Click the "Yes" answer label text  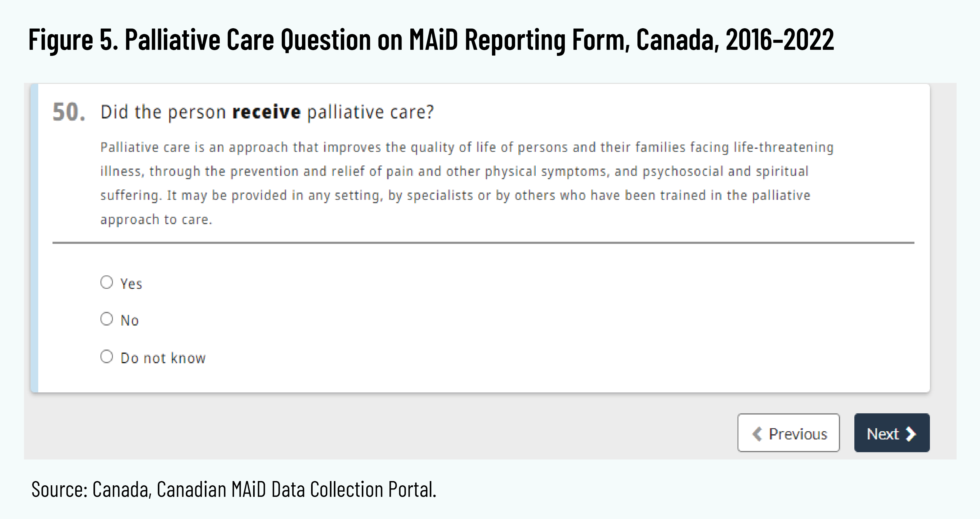click(x=131, y=284)
